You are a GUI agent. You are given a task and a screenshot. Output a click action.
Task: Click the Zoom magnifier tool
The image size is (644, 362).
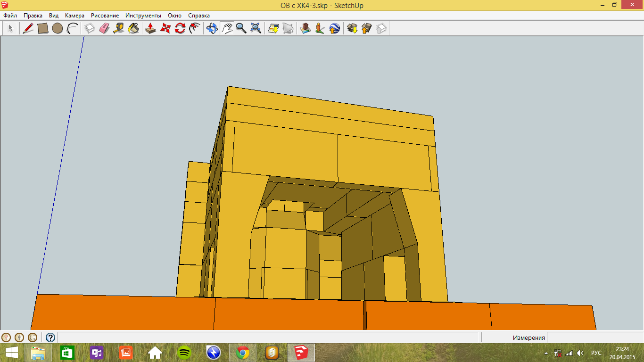click(241, 28)
